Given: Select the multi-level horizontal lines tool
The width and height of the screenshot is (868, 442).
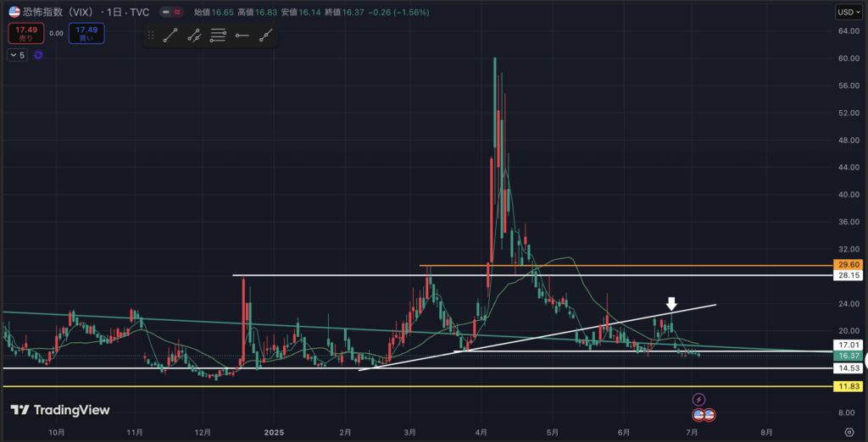Looking at the screenshot, I should [x=218, y=36].
